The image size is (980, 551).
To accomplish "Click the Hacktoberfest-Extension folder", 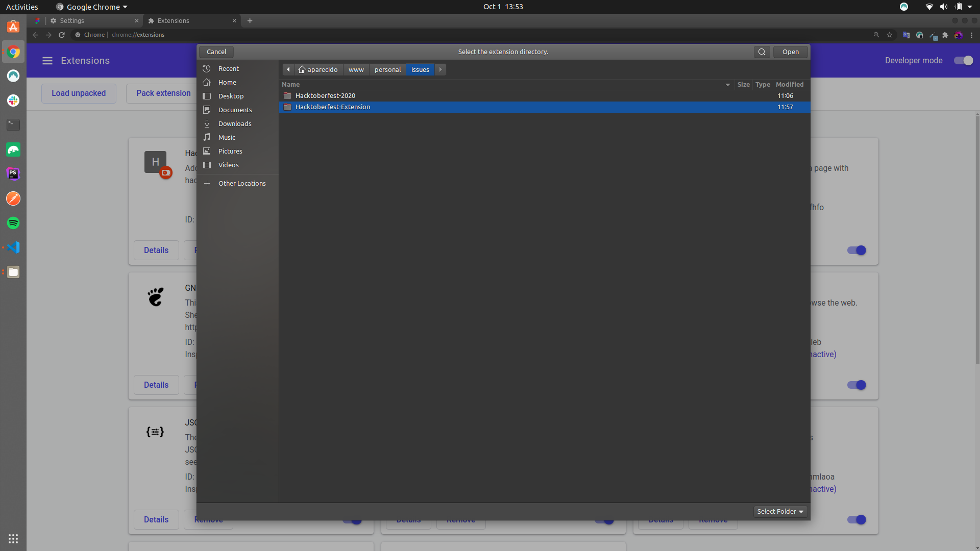I will [332, 106].
